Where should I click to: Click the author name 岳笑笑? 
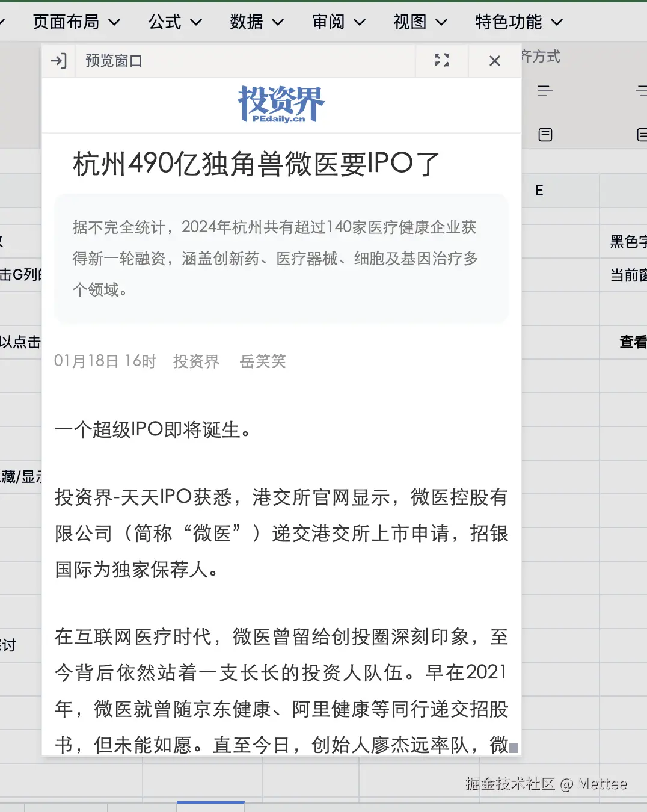click(262, 361)
